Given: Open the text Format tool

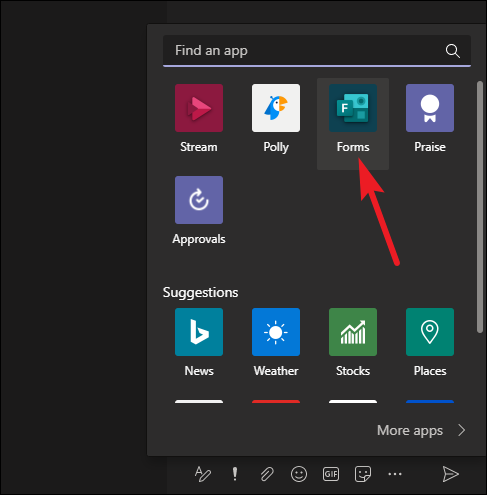Looking at the screenshot, I should 203,474.
